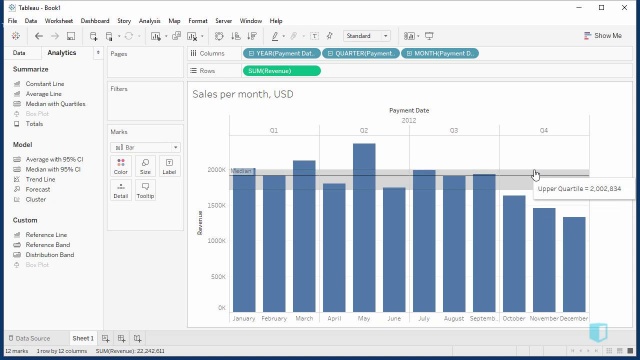640x360 pixels.
Task: Open the side pane options arrow
Action: coord(98,53)
